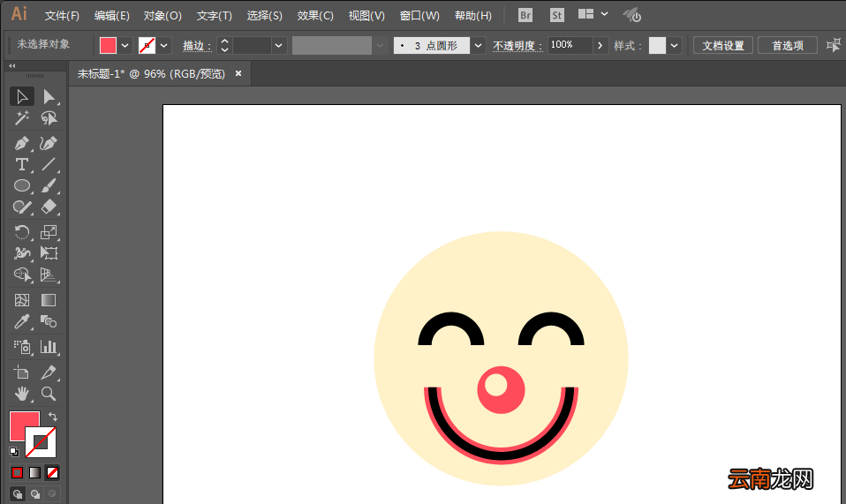Viewport: 846px width, 504px height.
Task: Switch to Draw Behind mode
Action: click(35, 493)
